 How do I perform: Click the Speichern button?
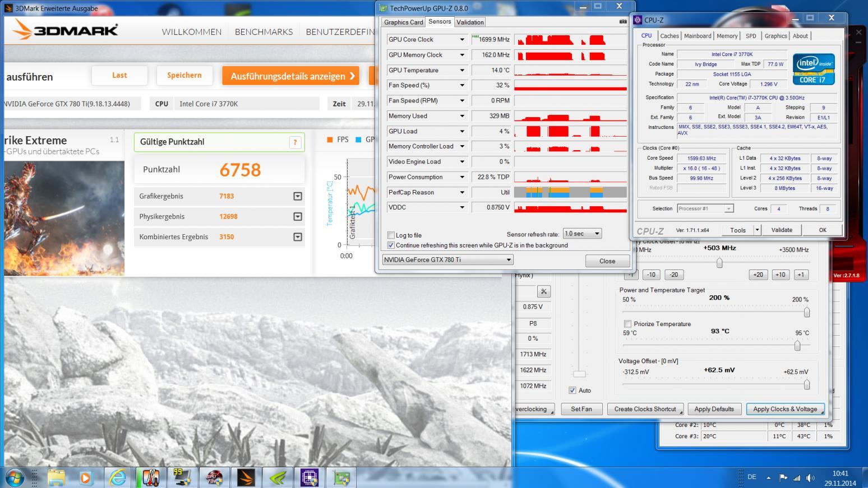click(x=184, y=75)
